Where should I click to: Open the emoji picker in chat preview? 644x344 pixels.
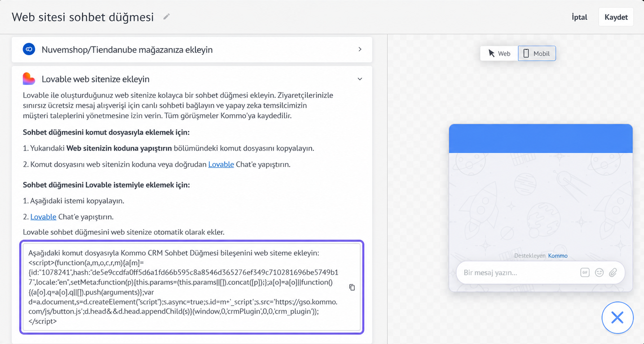tap(599, 272)
